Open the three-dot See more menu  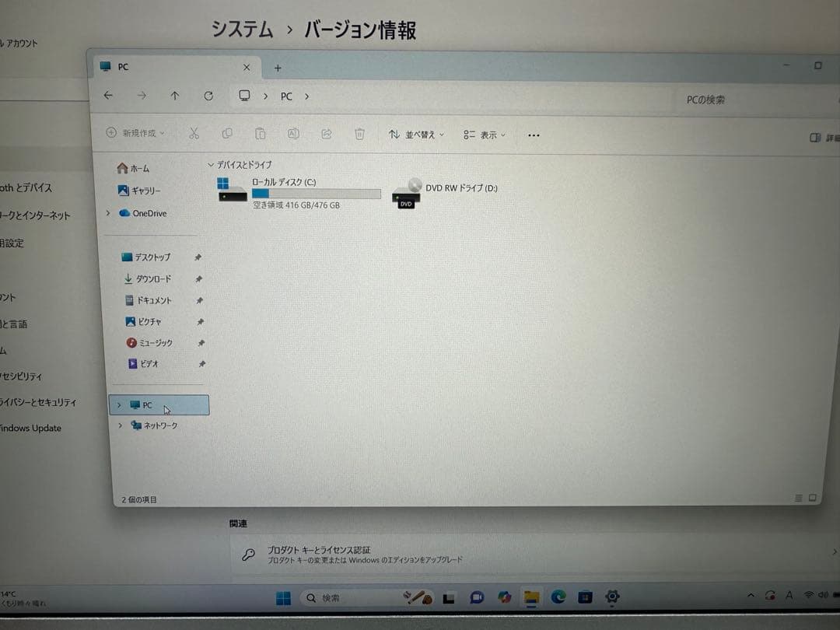(534, 135)
